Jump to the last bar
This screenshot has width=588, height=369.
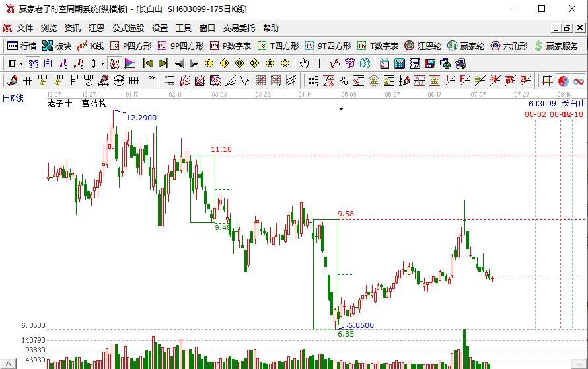(163, 64)
